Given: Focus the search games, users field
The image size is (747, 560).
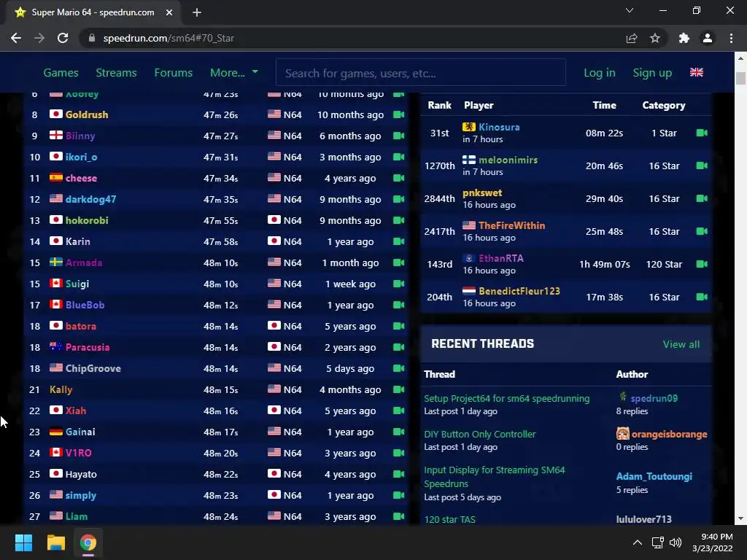Looking at the screenshot, I should click(x=421, y=73).
